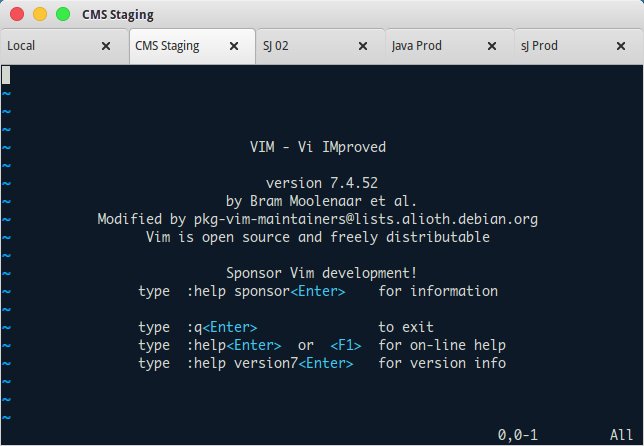Close the sJ Prod tab
Viewport: 644px width, 446px height.
coord(621,46)
